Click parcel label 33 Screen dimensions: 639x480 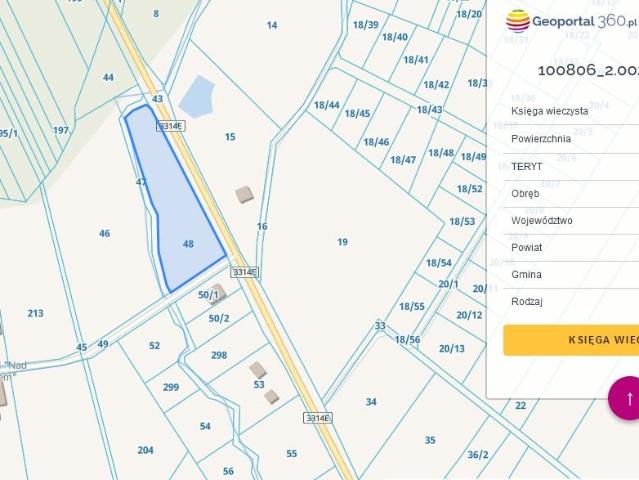pos(380,326)
